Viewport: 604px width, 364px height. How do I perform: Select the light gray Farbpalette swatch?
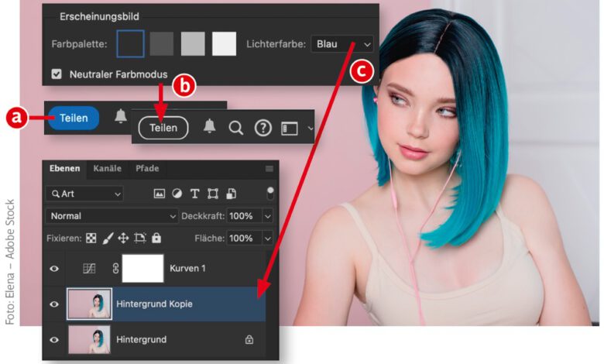193,44
